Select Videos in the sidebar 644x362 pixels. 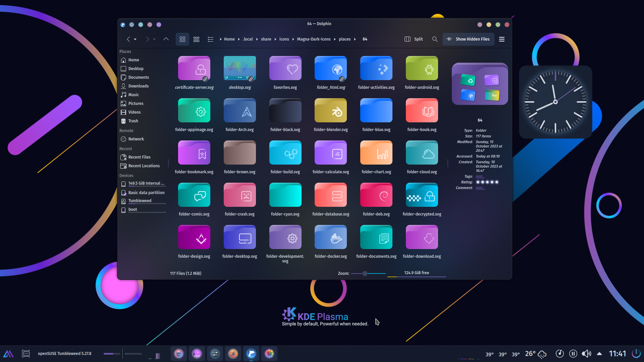(x=143, y=112)
